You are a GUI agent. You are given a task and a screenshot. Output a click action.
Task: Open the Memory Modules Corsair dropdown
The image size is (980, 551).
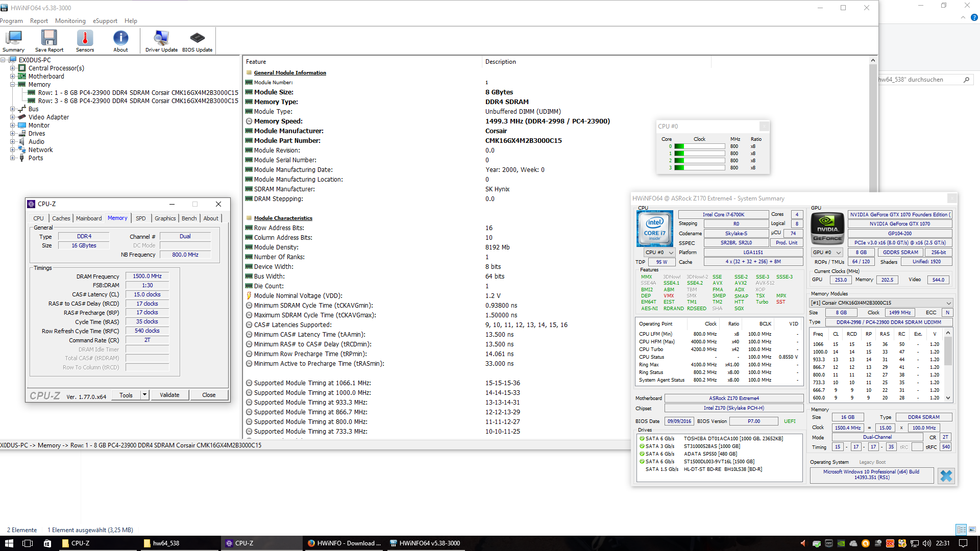[881, 303]
